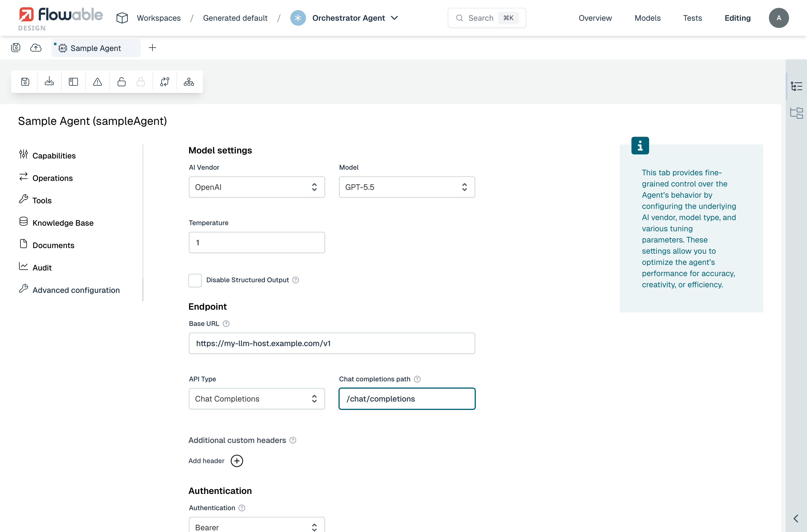The image size is (807, 532).
Task: Select the Audit section
Action: coord(35,267)
